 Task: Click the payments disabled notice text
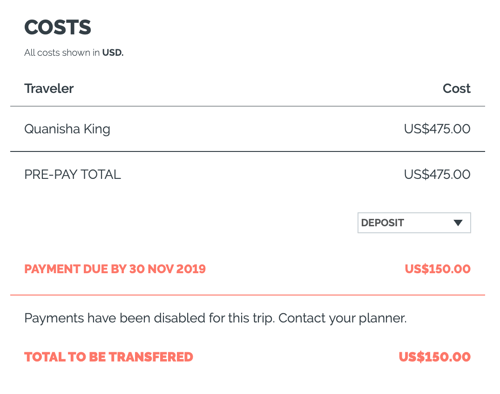coord(215,318)
